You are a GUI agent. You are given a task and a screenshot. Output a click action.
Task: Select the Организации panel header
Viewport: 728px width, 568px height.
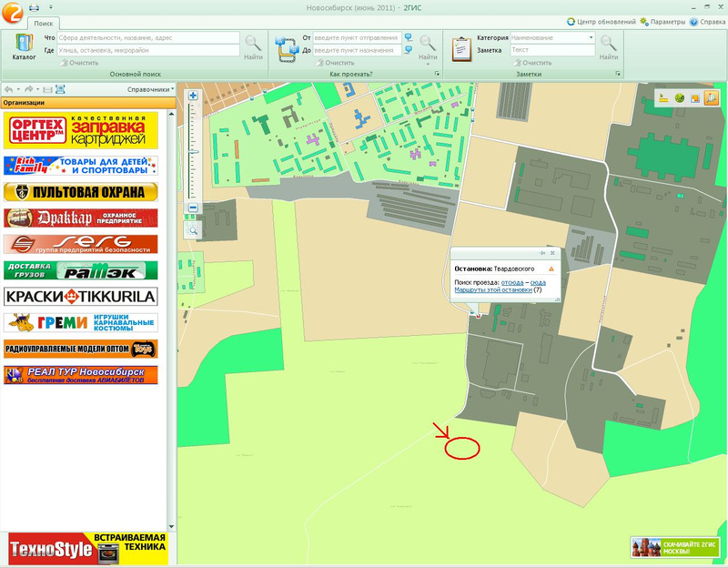[88, 103]
